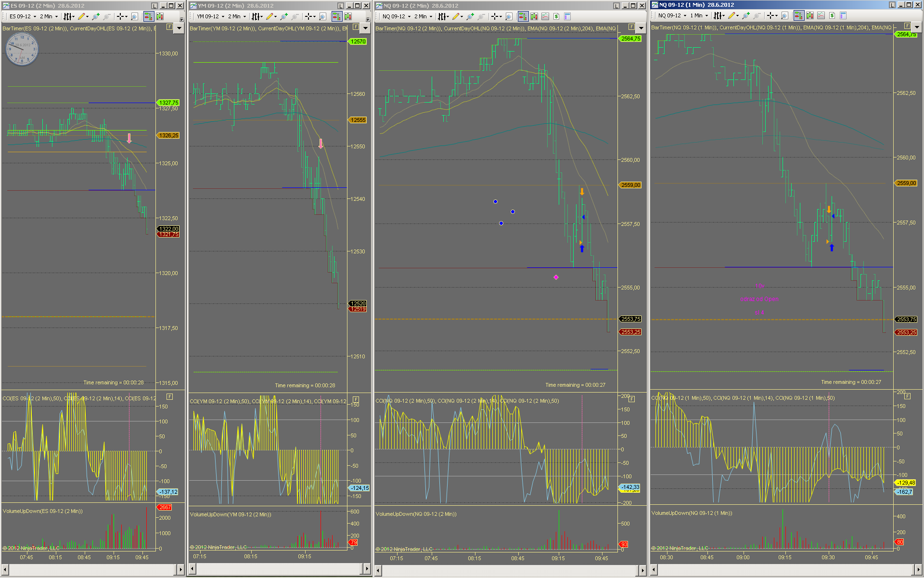Viewport: 924px width, 578px height.
Task: Toggle Chart Trader button in YM chart toolbar
Action: click(336, 16)
